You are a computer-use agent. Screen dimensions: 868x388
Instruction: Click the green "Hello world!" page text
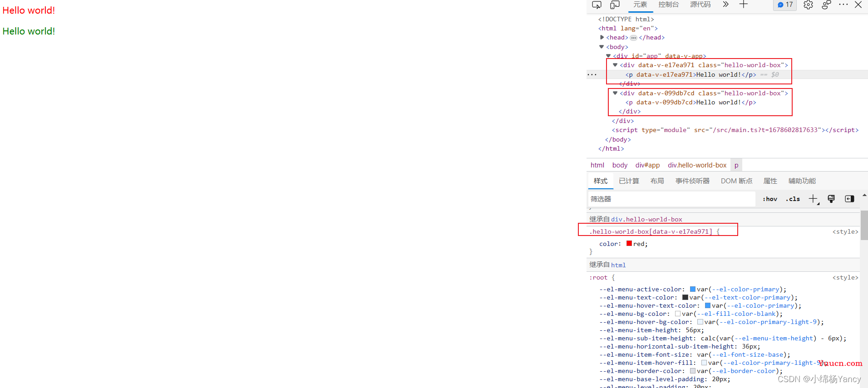tap(29, 31)
